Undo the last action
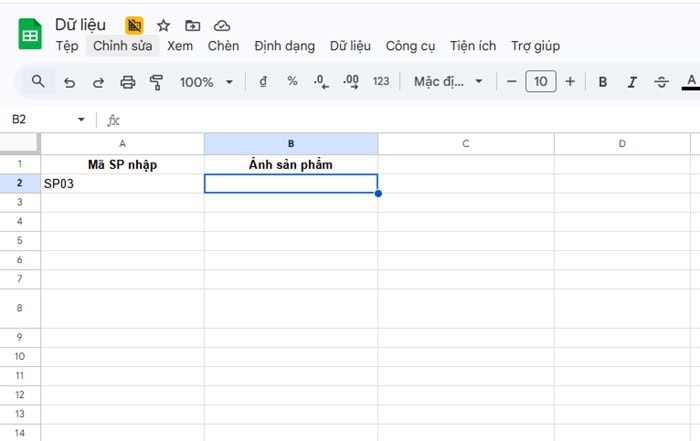 tap(69, 82)
